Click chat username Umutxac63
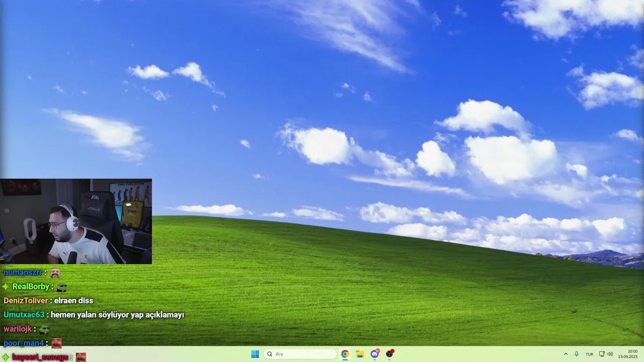Viewport: 644px width, 362px height. [x=24, y=315]
